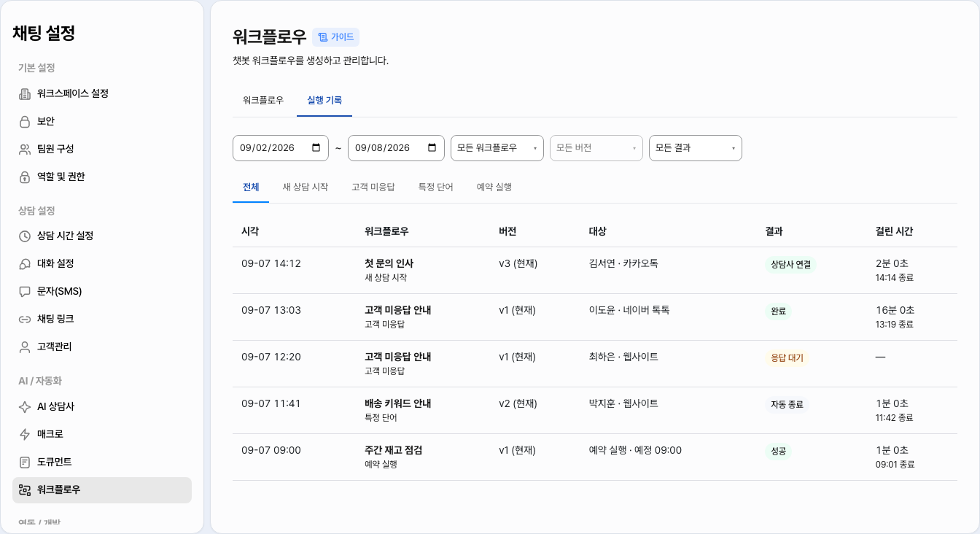Click the 워크스페이스 설정 building icon
980x534 pixels.
coord(25,94)
